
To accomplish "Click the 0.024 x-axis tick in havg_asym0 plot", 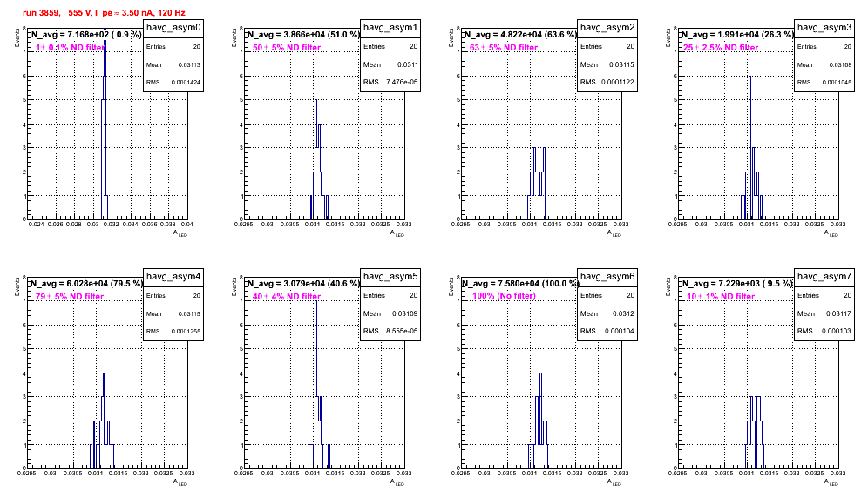I will coord(36,225).
